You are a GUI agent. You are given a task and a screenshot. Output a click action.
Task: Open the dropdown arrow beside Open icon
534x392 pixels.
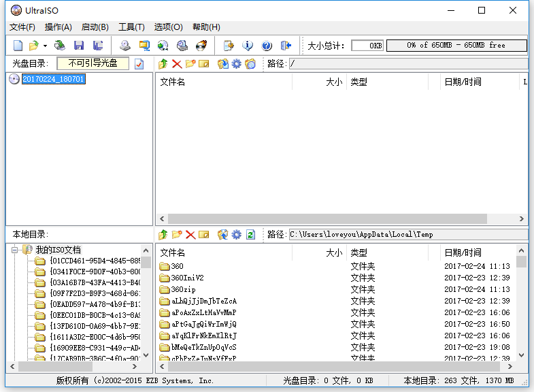click(45, 46)
